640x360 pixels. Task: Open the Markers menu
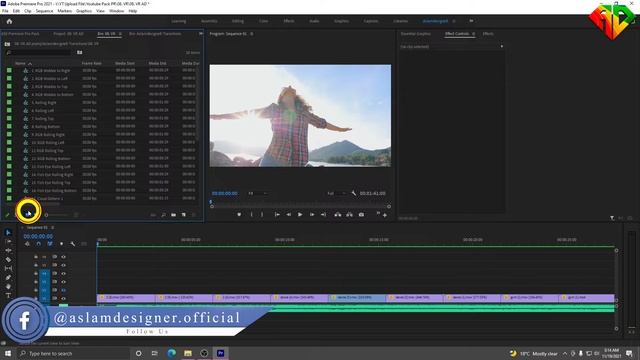point(64,11)
